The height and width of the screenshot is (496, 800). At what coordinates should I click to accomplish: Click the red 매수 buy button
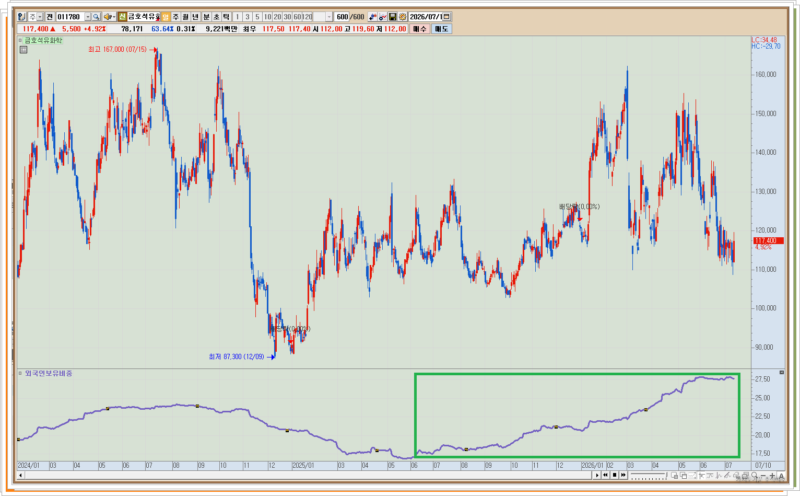point(419,29)
